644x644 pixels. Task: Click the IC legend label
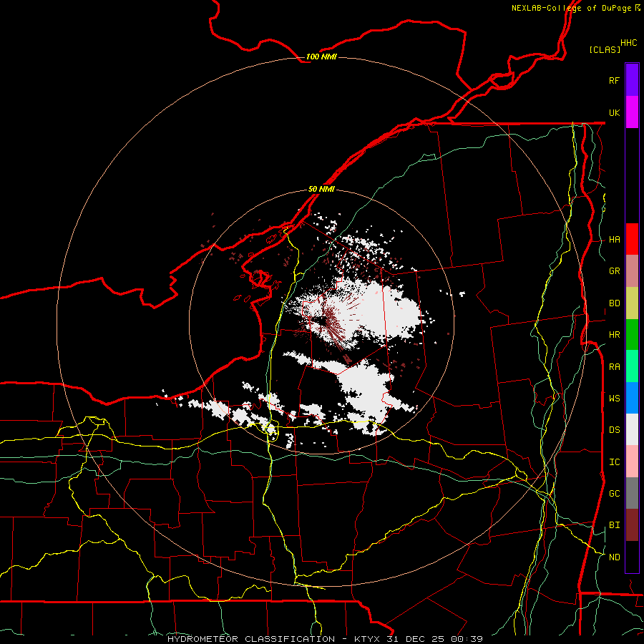tap(614, 462)
